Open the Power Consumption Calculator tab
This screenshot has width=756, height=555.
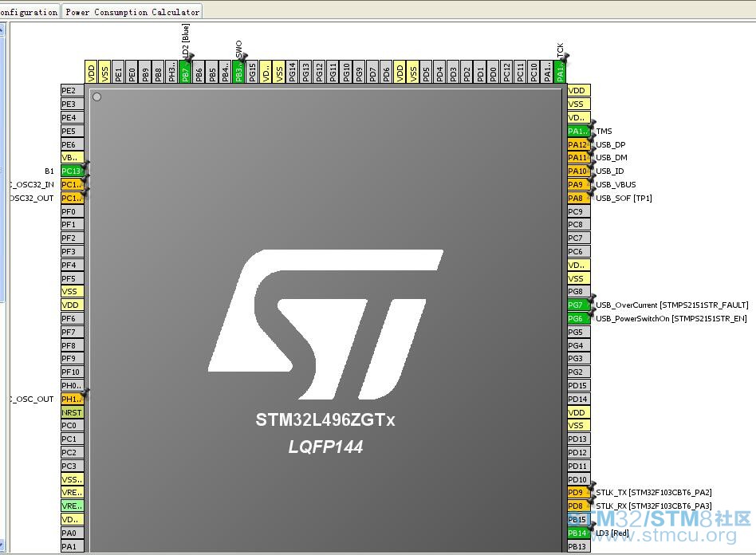pos(132,12)
